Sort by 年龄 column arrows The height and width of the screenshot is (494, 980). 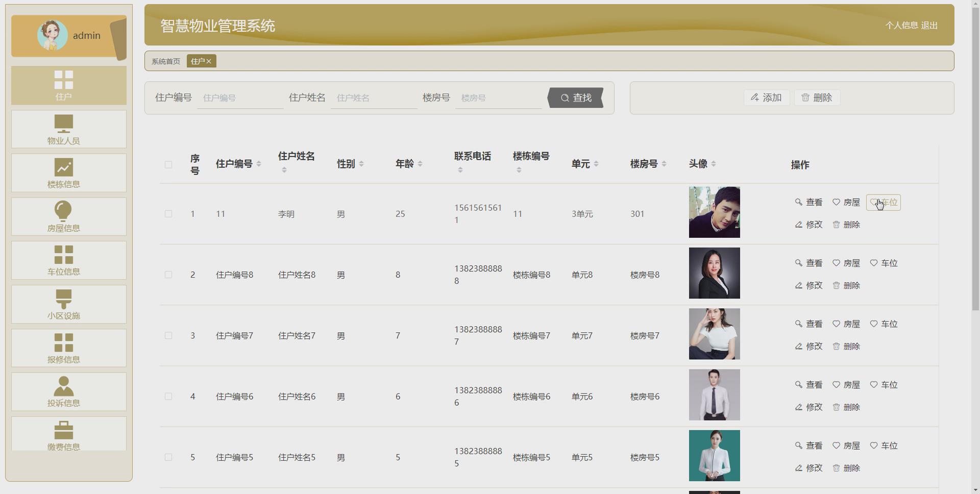click(x=420, y=164)
